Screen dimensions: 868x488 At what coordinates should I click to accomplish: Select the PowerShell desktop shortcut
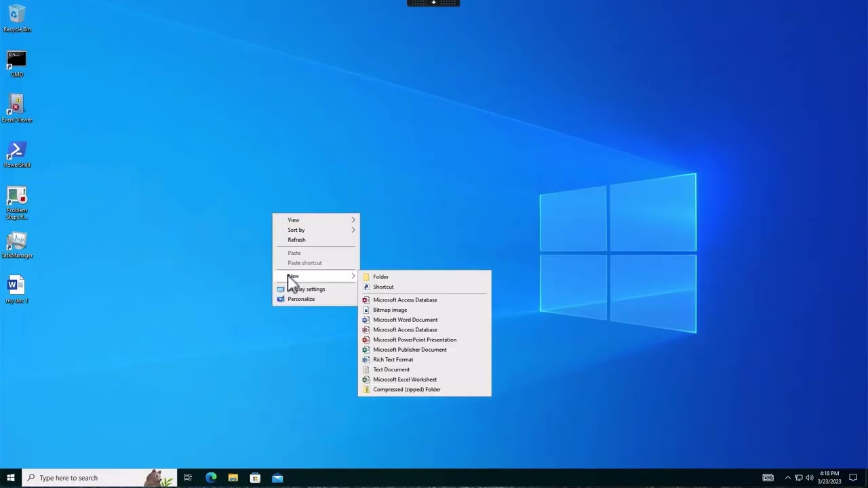coord(17,154)
